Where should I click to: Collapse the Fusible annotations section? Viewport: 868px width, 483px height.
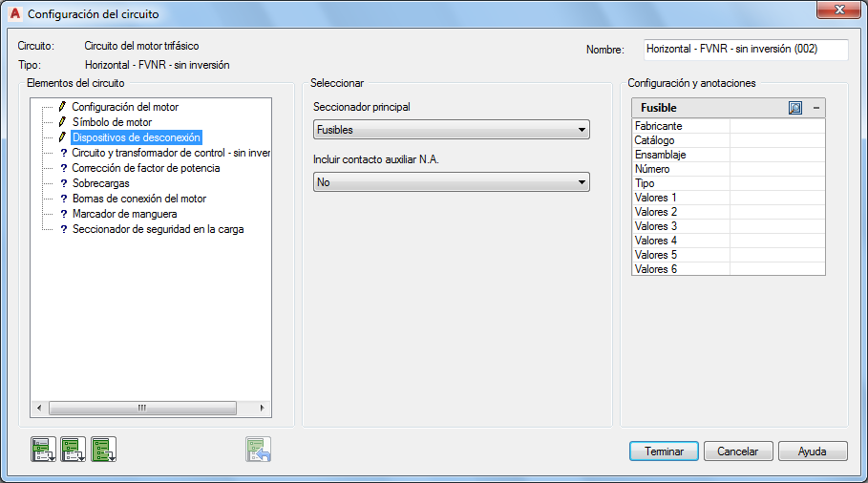tap(816, 108)
